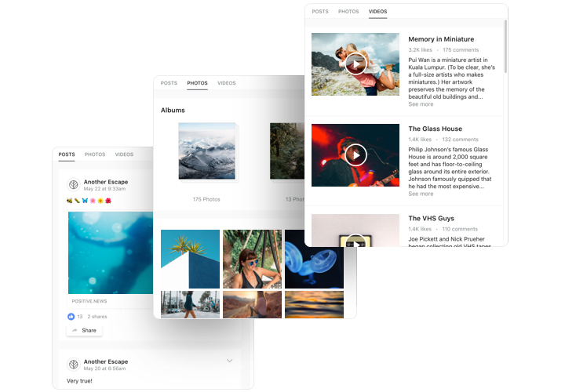Image resolution: width=565 pixels, height=392 pixels.
Task: Open the palm tree building photo
Action: click(x=190, y=260)
